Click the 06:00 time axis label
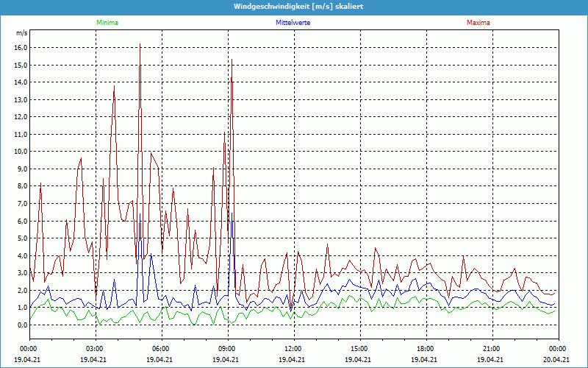This screenshot has width=588, height=368. pos(159,349)
